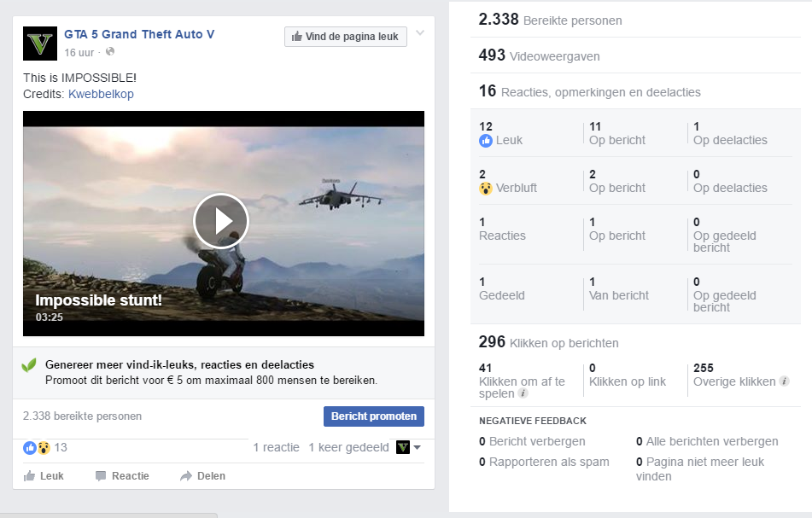This screenshot has width=812, height=518.
Task: Like the post with Leuk button
Action: pos(44,476)
